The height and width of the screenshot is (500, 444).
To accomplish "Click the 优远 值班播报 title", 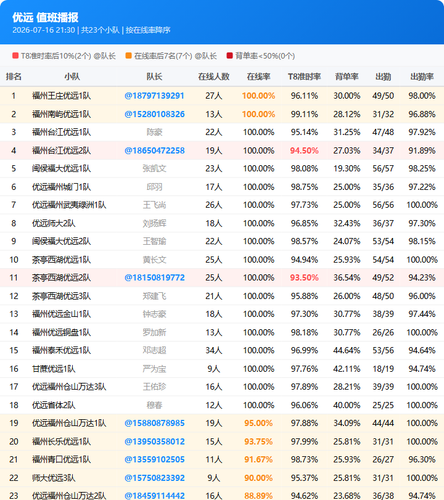I will 45,17.
